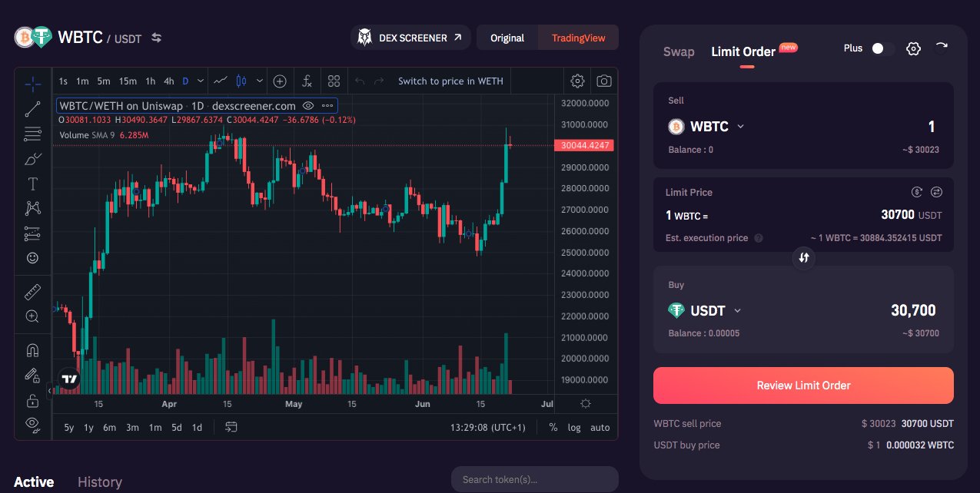Expand the time interval dropdown arrow

click(201, 81)
